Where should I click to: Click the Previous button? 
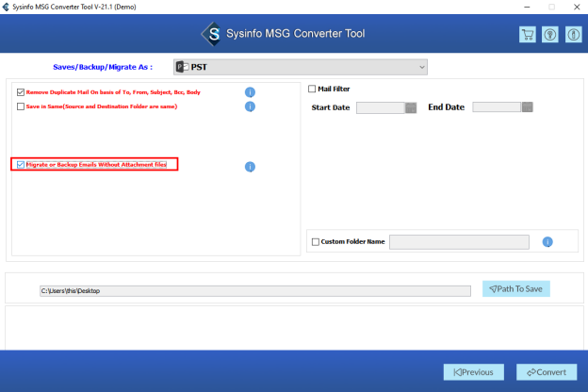(x=474, y=372)
